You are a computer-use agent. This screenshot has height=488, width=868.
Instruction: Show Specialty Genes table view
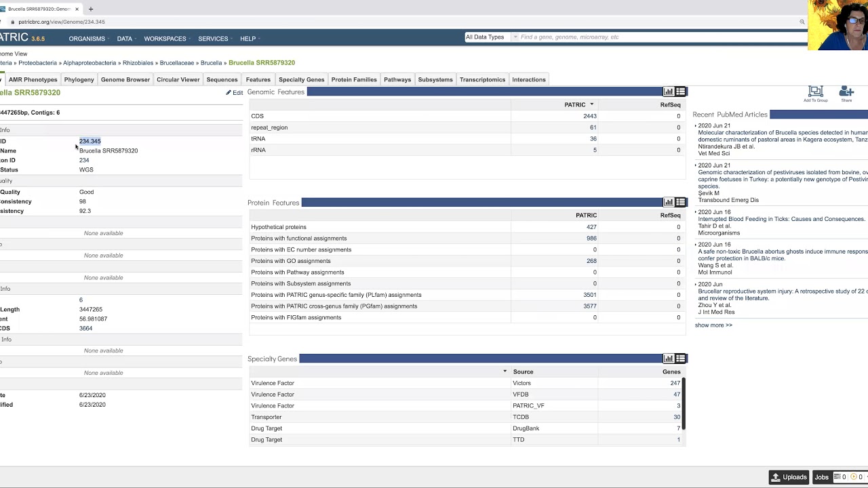pyautogui.click(x=680, y=359)
